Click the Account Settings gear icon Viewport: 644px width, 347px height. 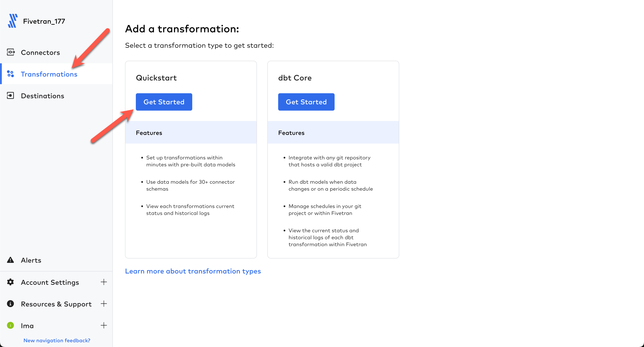10,282
